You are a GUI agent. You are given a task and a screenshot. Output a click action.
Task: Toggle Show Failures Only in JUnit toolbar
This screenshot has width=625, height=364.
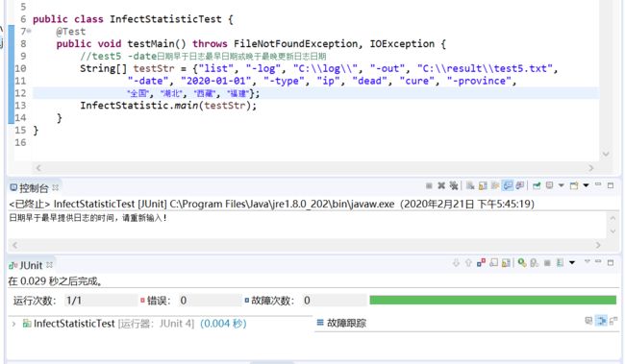coord(481,263)
